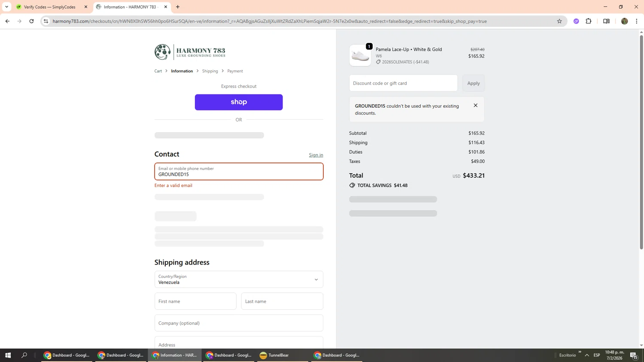The width and height of the screenshot is (644, 362).
Task: Open the side panel icon
Action: click(x=606, y=21)
